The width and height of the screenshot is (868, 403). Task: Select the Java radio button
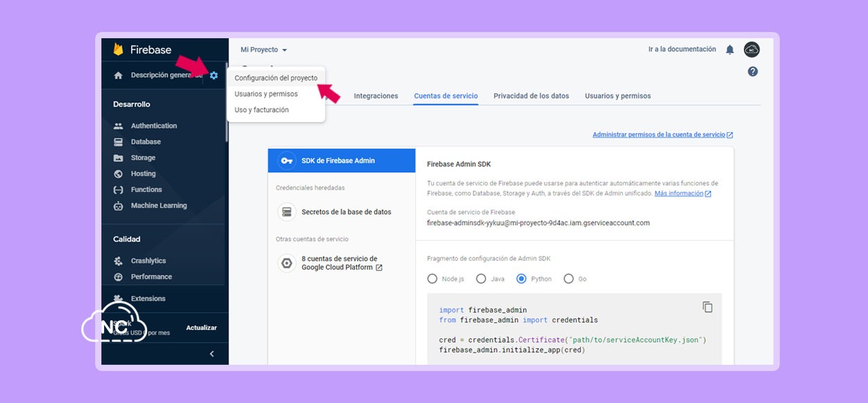[x=481, y=279]
